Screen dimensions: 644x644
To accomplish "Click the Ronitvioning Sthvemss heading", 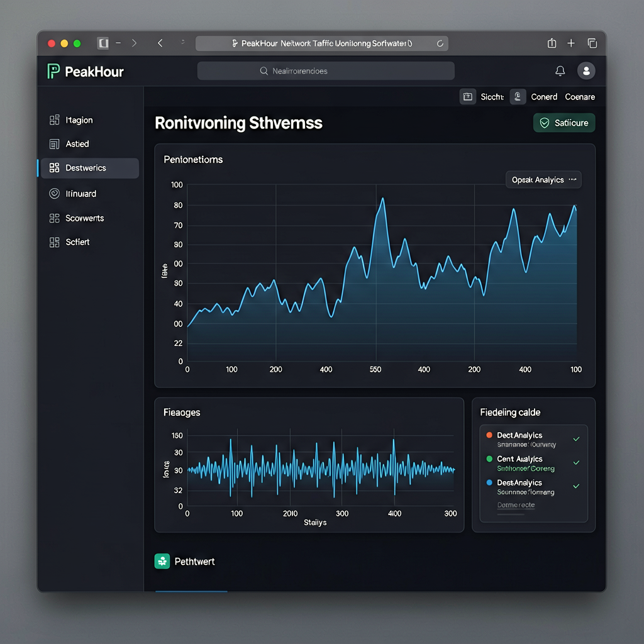I will [x=238, y=123].
